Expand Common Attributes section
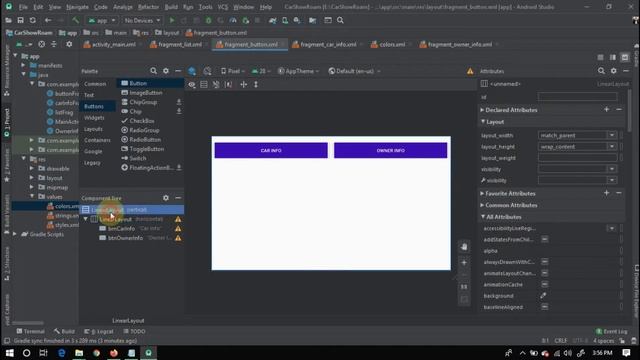This screenshot has width=640, height=360. click(482, 205)
